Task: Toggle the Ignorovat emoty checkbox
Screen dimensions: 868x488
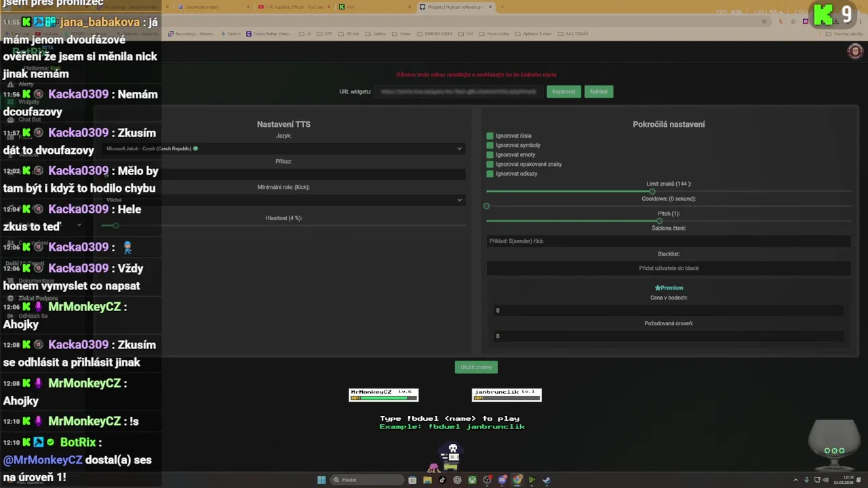Action: coord(490,155)
